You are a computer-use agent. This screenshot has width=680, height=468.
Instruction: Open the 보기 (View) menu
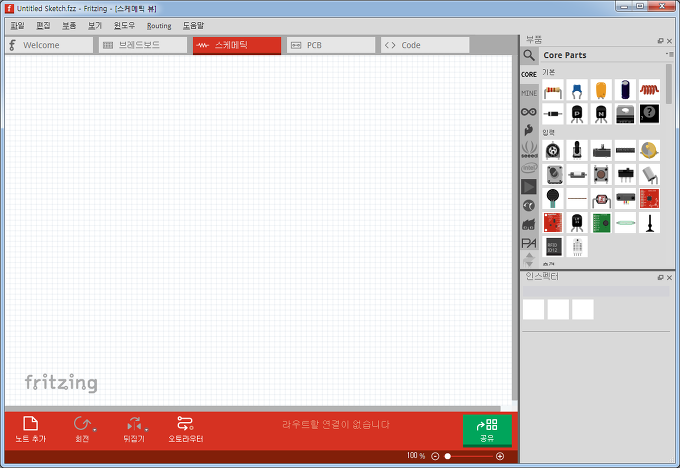click(95, 26)
